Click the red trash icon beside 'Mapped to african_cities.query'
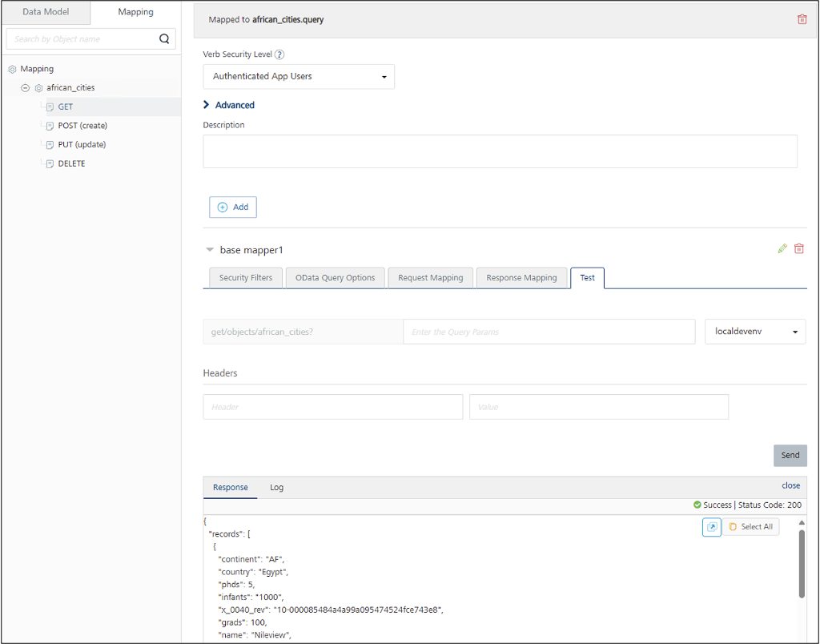 (x=802, y=19)
